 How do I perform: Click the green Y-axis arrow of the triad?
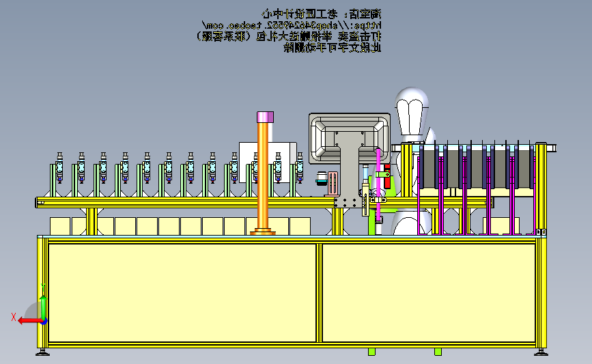[x=44, y=307]
